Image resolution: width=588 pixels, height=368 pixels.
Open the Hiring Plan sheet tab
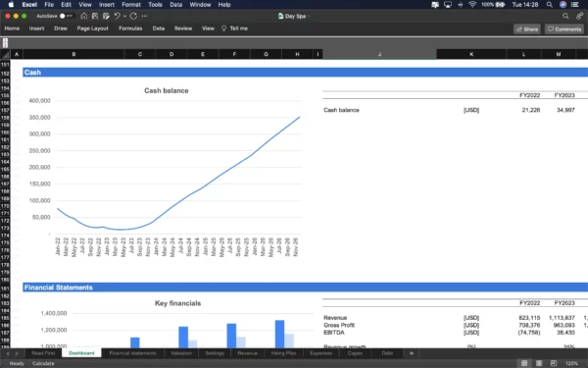(x=283, y=353)
